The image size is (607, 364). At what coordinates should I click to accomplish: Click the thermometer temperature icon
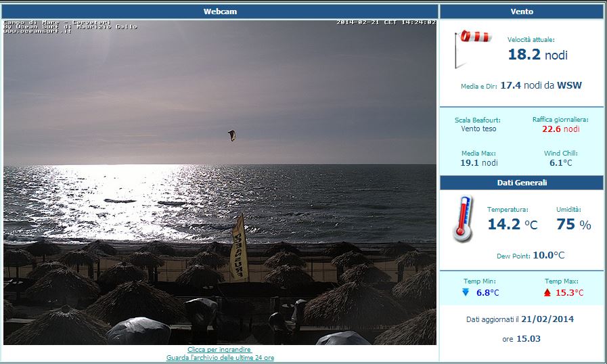pyautogui.click(x=463, y=219)
